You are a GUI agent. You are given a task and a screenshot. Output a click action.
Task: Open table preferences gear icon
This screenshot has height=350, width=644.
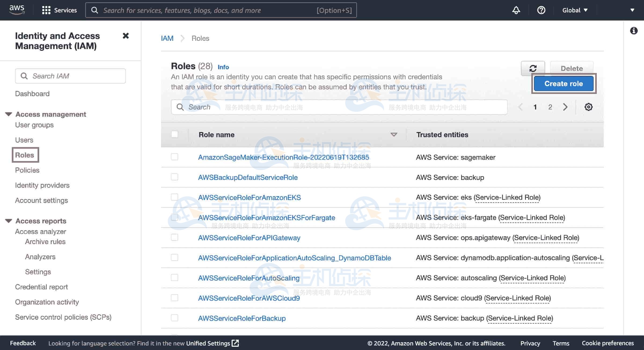[588, 107]
